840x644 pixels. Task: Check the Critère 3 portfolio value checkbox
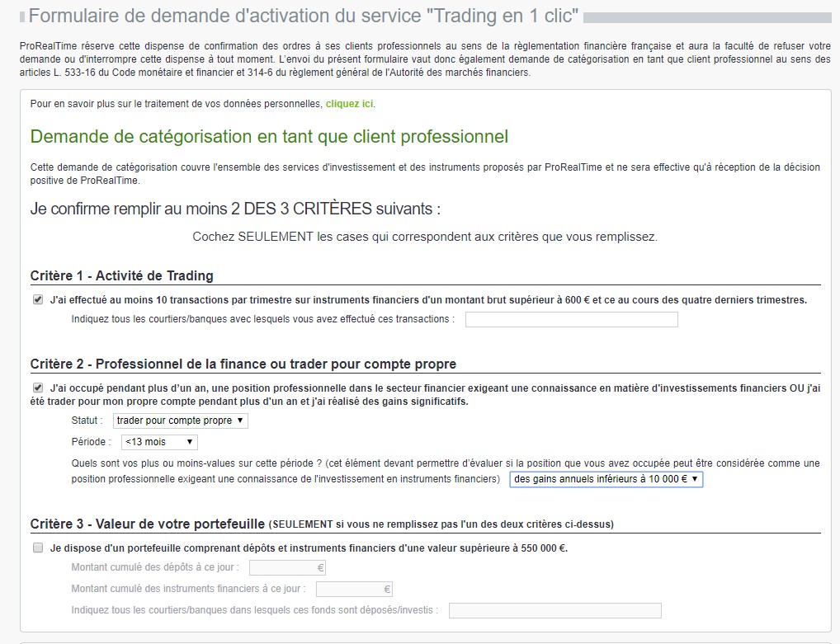point(38,548)
